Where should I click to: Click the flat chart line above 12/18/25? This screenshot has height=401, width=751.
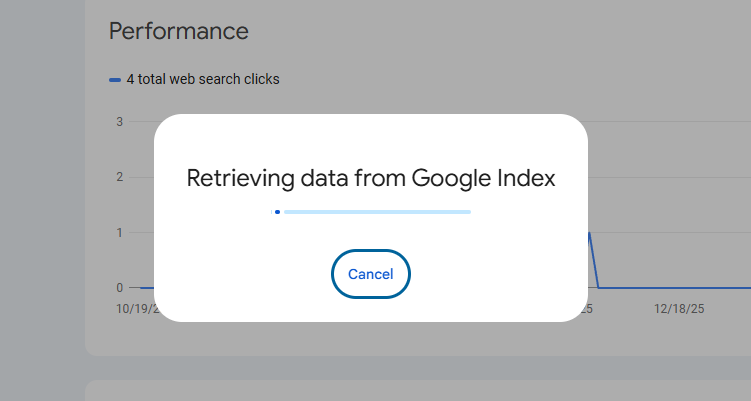(x=679, y=287)
